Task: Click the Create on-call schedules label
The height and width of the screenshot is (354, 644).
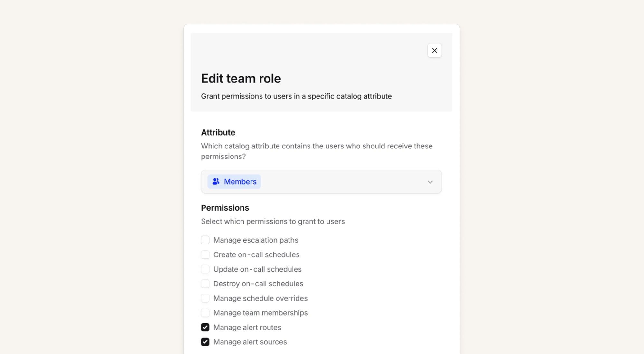Action: pyautogui.click(x=256, y=254)
